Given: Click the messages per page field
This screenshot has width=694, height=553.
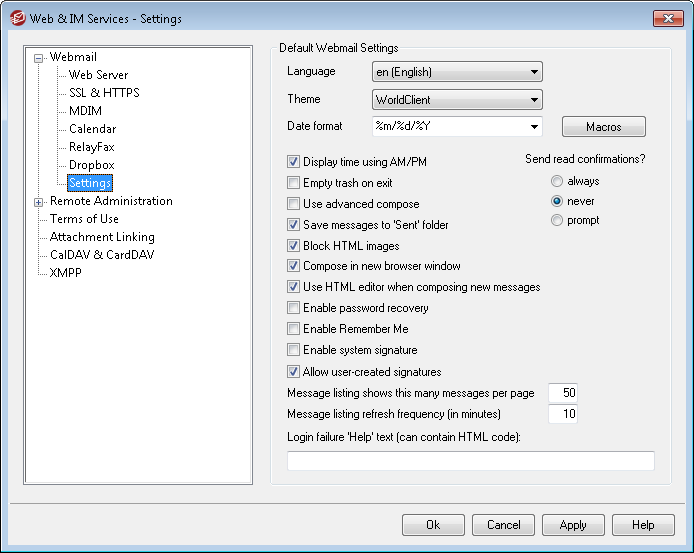Looking at the screenshot, I should coord(563,393).
